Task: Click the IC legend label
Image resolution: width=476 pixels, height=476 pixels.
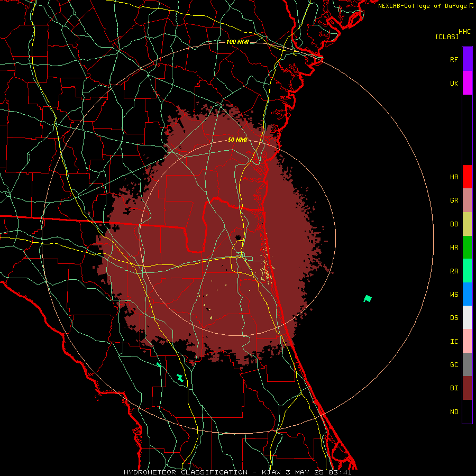Action: (x=454, y=342)
